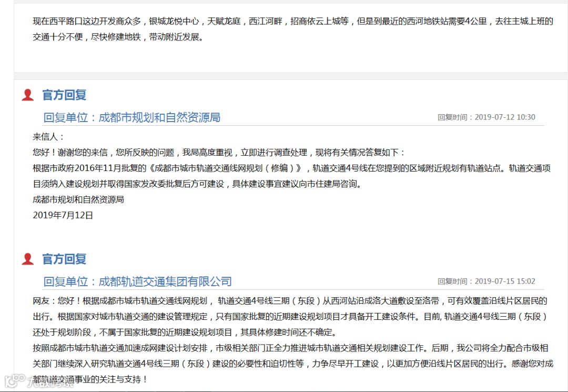Viewport: 568px width, 392px height.
Task: Click the red user icon beside second 官方回复
Action: [27, 259]
